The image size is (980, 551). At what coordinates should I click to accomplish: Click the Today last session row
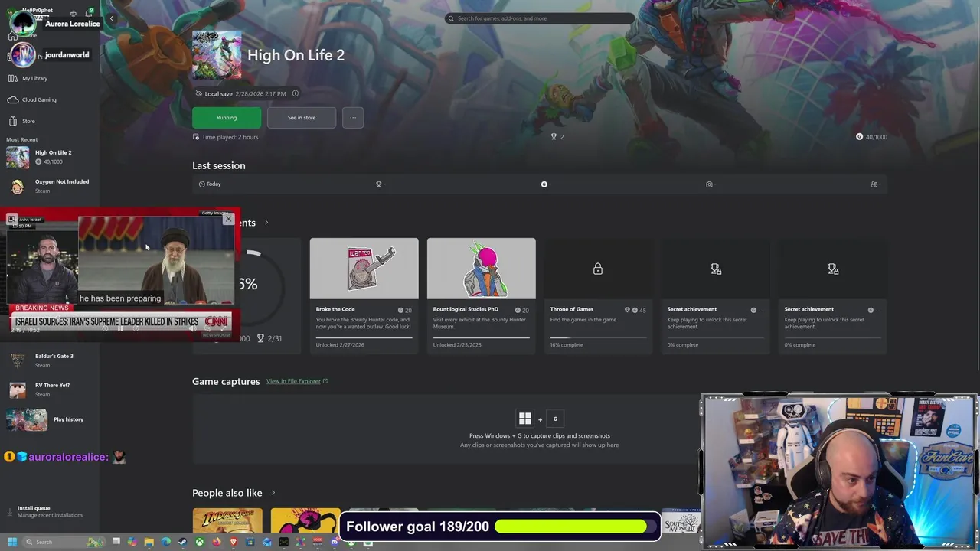[540, 184]
